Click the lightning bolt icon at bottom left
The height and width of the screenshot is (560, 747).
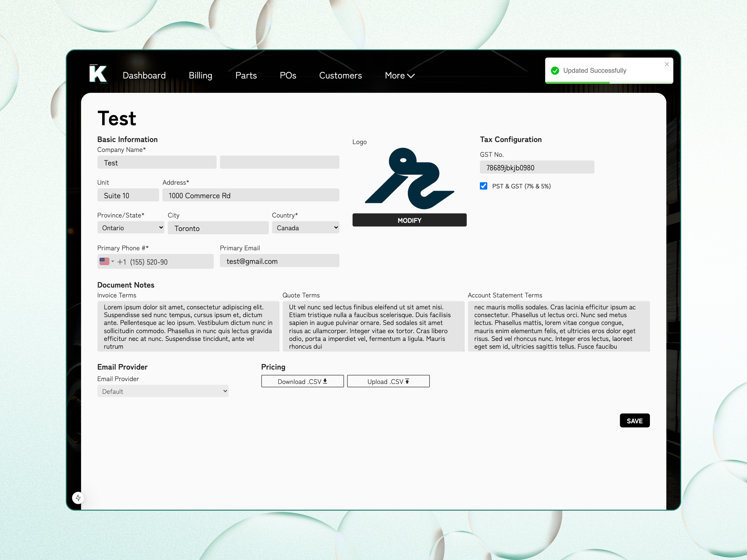point(78,497)
